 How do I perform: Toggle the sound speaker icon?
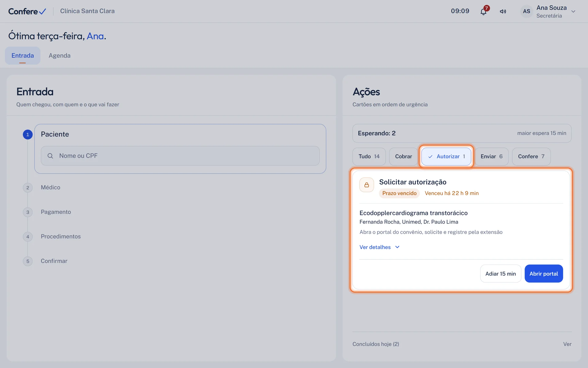pyautogui.click(x=503, y=11)
